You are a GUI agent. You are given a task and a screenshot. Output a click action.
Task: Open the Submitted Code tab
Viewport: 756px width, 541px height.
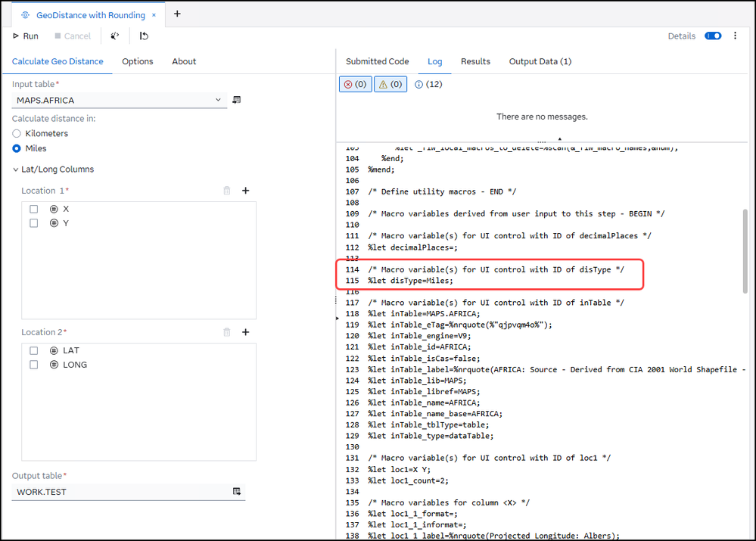377,61
